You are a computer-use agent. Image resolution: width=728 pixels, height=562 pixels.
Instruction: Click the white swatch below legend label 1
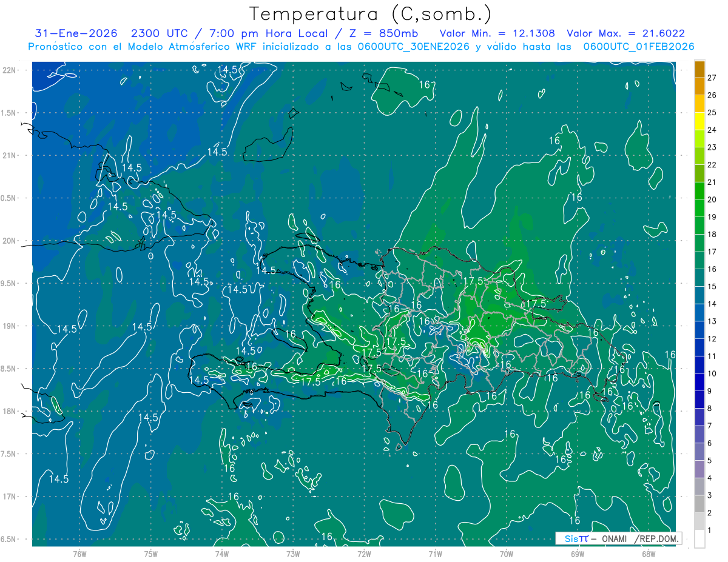pos(699,538)
